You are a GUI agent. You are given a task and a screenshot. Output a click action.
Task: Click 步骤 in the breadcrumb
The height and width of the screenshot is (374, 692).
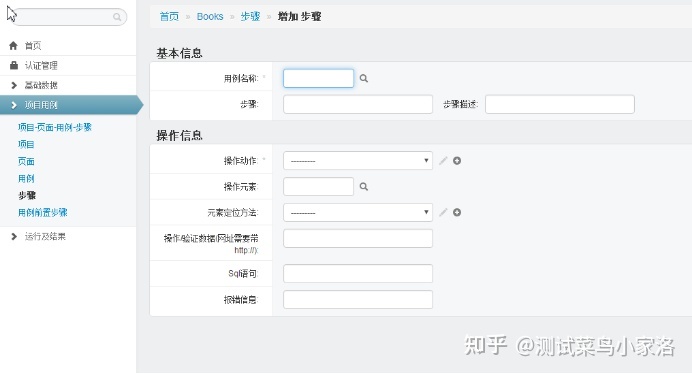pyautogui.click(x=250, y=17)
